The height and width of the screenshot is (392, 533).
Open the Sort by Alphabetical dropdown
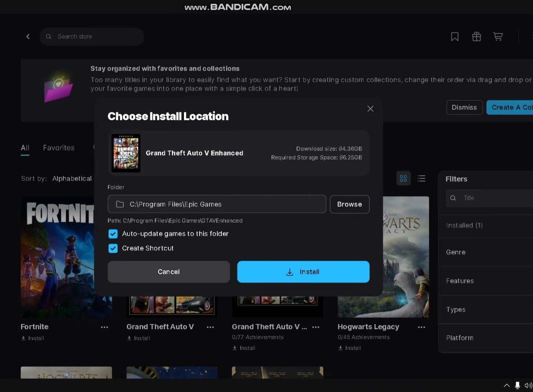coord(72,178)
